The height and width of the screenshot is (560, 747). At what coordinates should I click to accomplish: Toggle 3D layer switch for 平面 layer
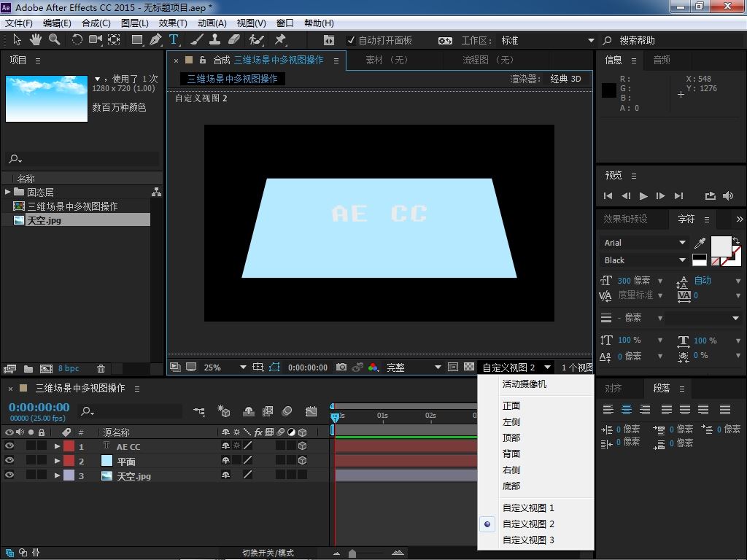pos(302,461)
